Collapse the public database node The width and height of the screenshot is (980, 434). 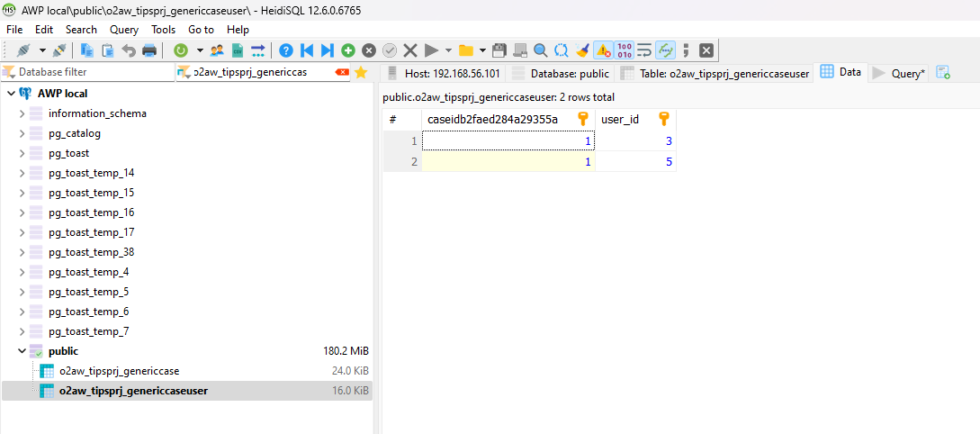tap(22, 351)
